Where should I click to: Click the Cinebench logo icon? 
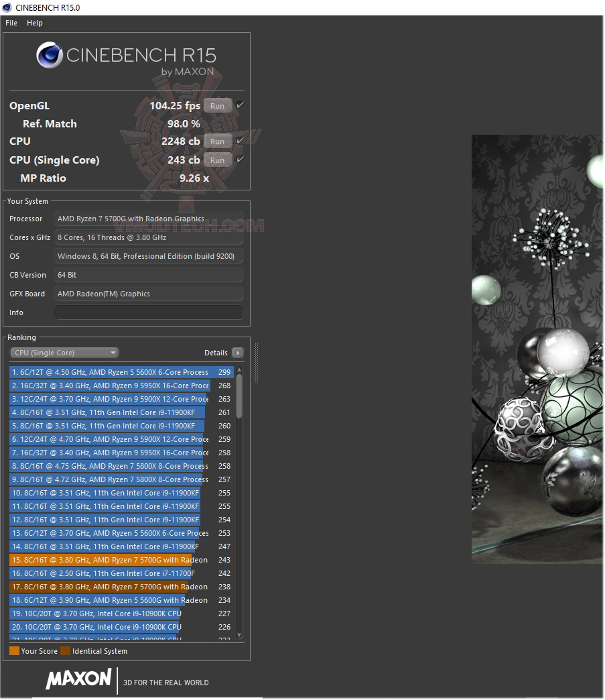(x=50, y=55)
